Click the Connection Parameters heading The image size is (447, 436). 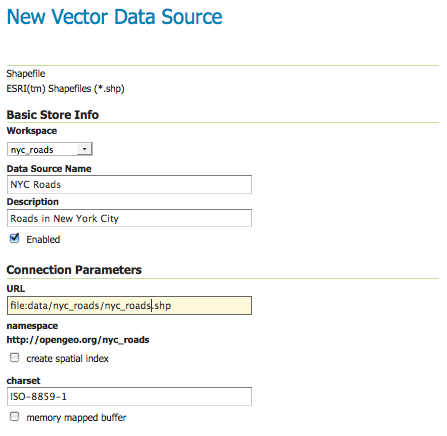[x=74, y=270]
